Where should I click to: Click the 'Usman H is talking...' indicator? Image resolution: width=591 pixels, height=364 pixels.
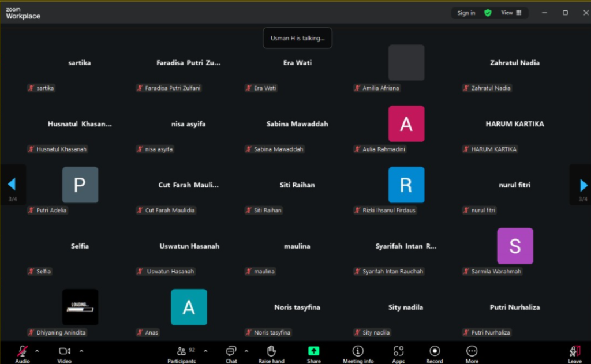pyautogui.click(x=297, y=38)
